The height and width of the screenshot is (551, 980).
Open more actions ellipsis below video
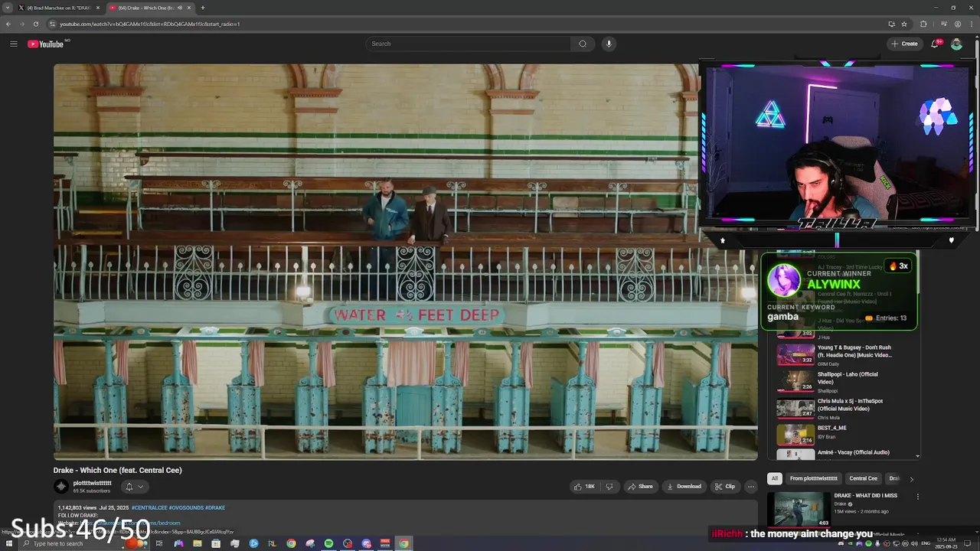point(751,486)
